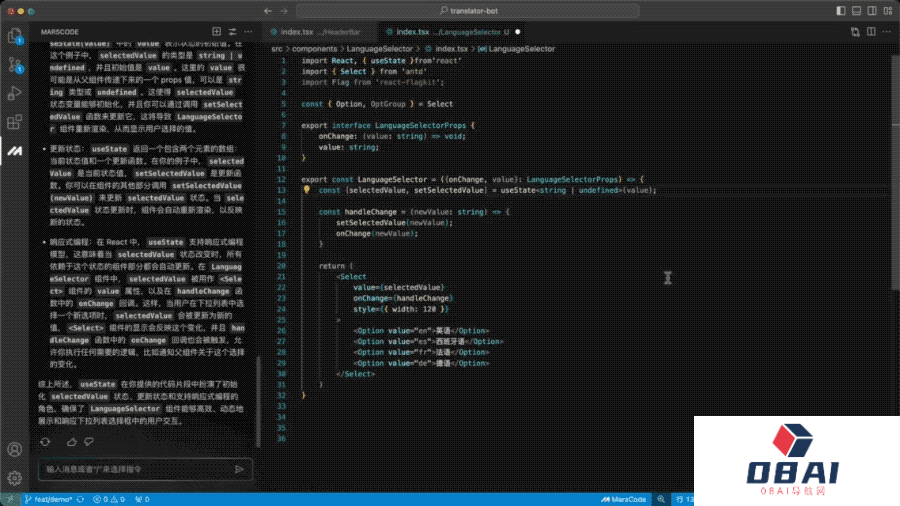This screenshot has width=900, height=506.
Task: Click the MarsCode icon in activity bar
Action: coord(15,151)
